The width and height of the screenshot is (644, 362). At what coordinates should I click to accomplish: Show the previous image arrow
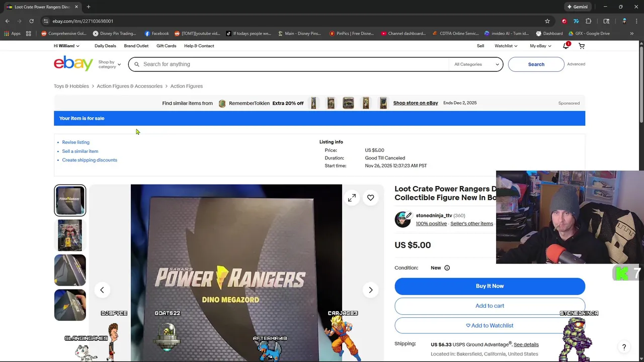pos(102,290)
